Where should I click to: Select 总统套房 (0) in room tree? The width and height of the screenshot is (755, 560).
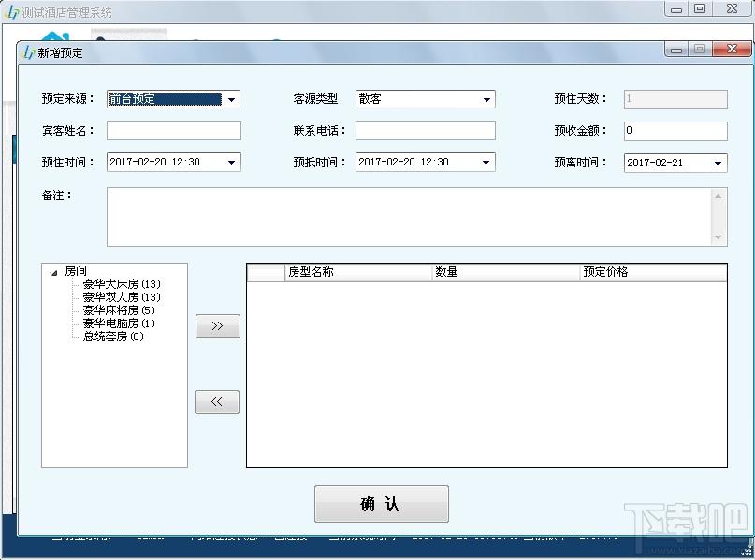click(x=113, y=337)
